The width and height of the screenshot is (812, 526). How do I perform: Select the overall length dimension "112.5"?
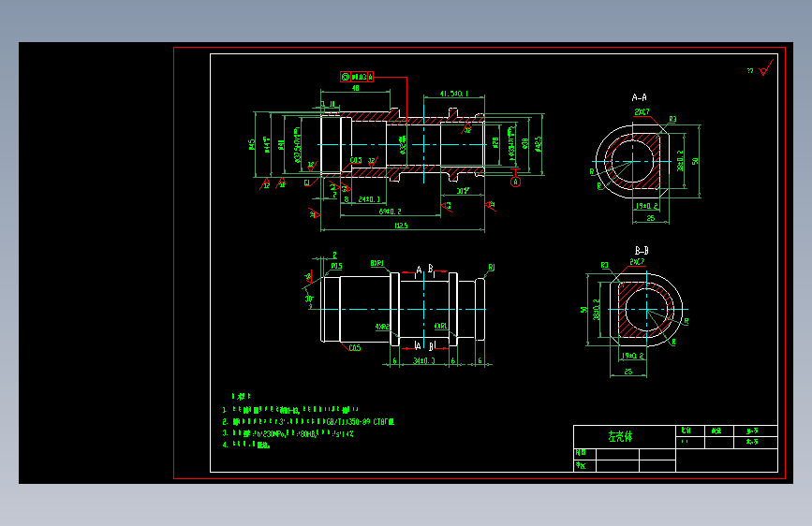tap(401, 226)
